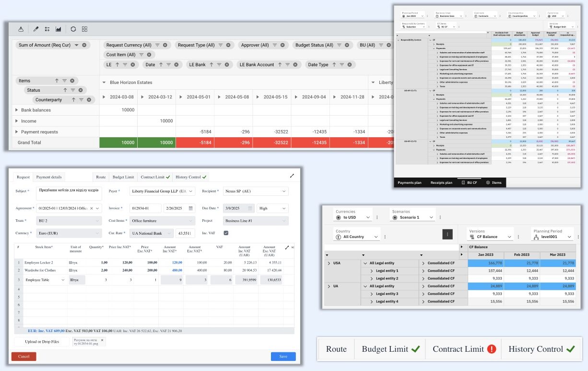
Task: Open the Items tab in budget window
Action: pyautogui.click(x=494, y=182)
